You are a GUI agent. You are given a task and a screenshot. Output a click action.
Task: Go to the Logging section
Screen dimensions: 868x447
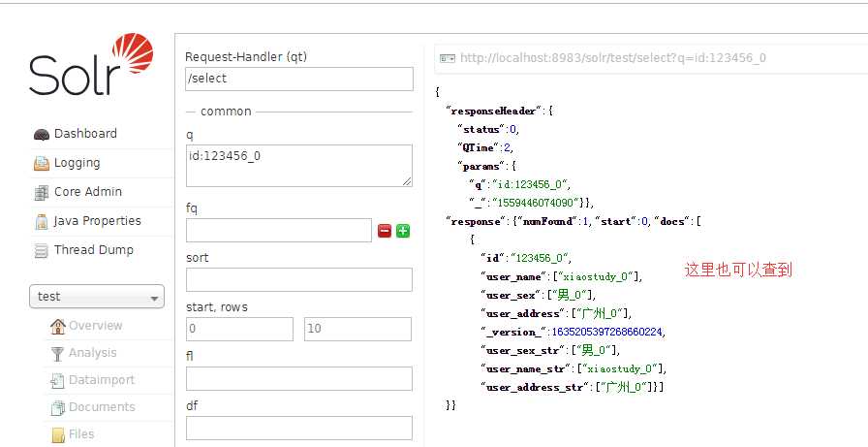click(77, 163)
